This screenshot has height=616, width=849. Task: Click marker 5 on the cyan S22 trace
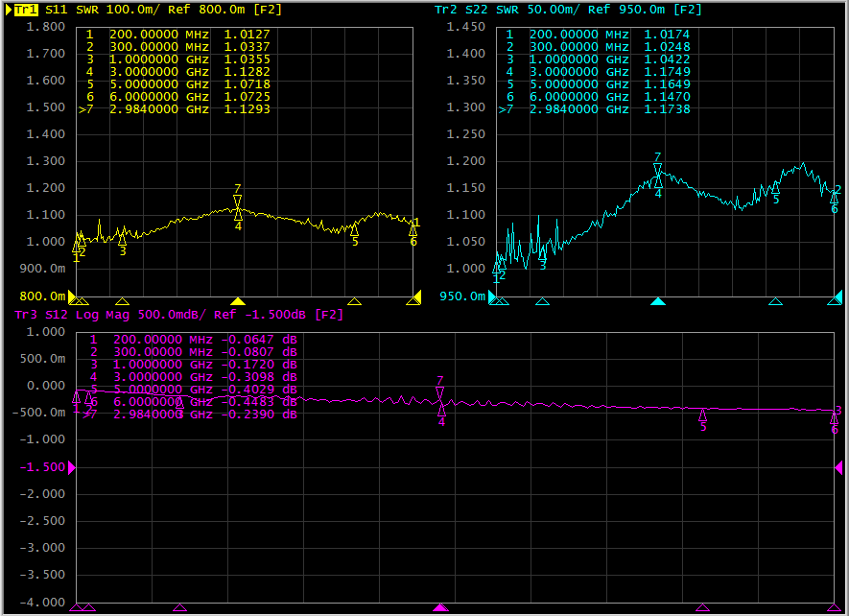click(775, 188)
